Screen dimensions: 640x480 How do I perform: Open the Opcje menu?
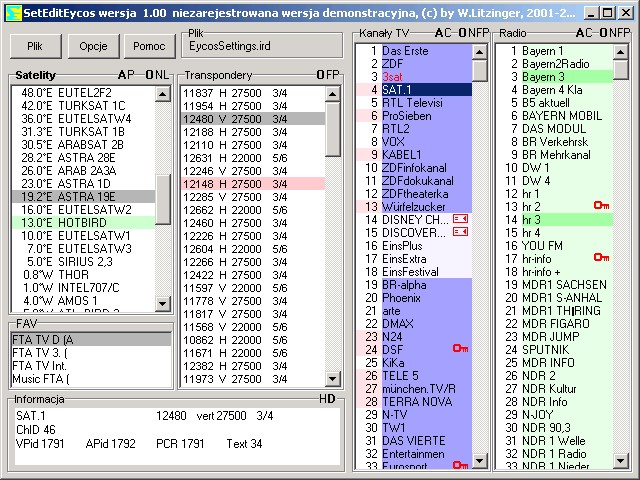93,47
